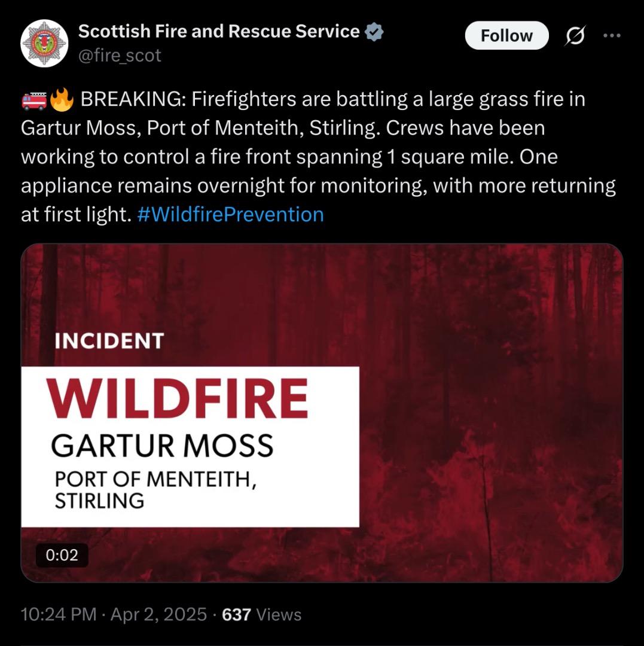Viewport: 644px width, 646px height.
Task: Click the 0:02 video duration badge
Action: 62,555
